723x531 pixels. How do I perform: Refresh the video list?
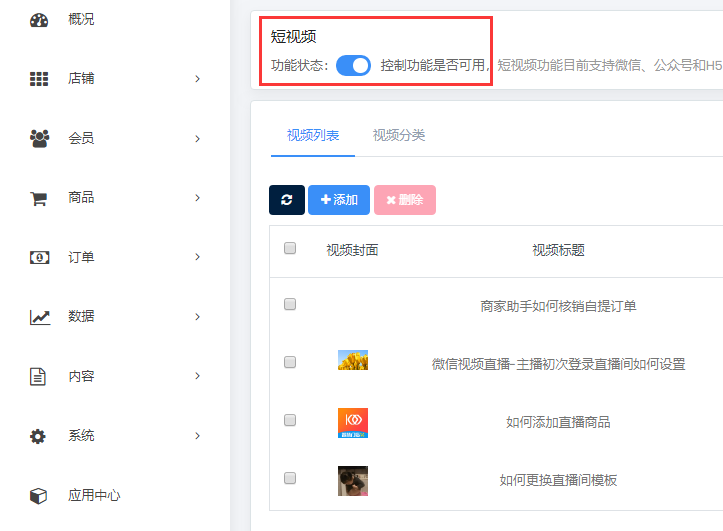[x=287, y=200]
